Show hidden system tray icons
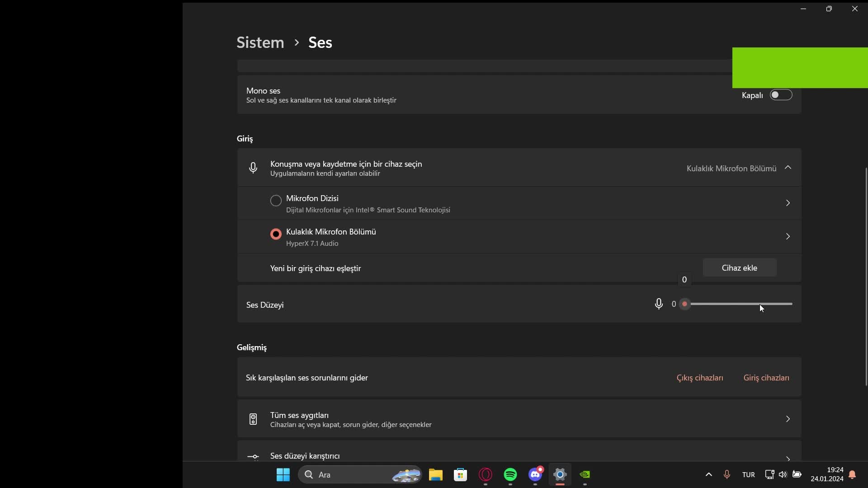 tap(708, 474)
